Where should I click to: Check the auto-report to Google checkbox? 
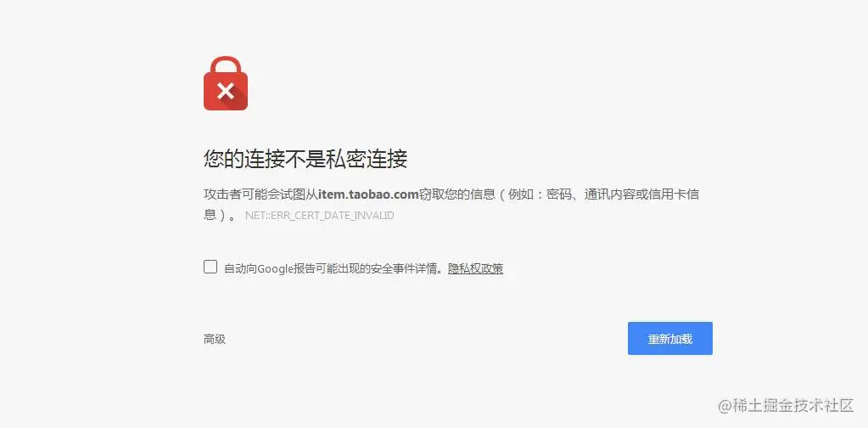click(x=210, y=267)
